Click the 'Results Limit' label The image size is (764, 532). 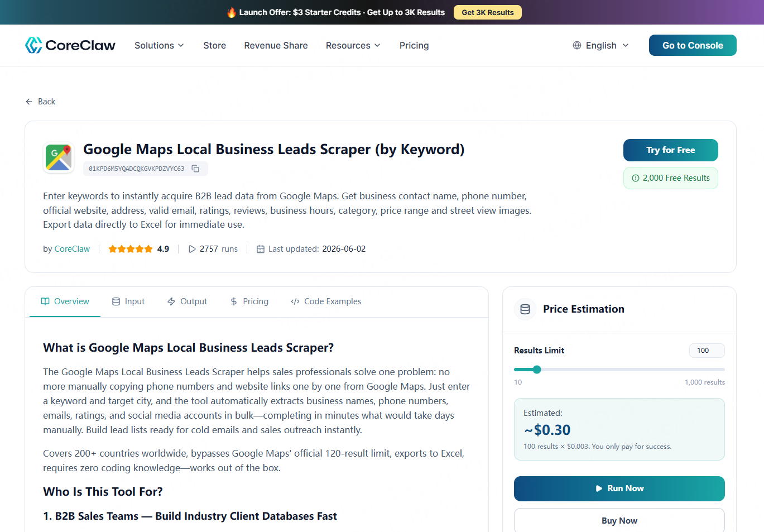tap(539, 351)
